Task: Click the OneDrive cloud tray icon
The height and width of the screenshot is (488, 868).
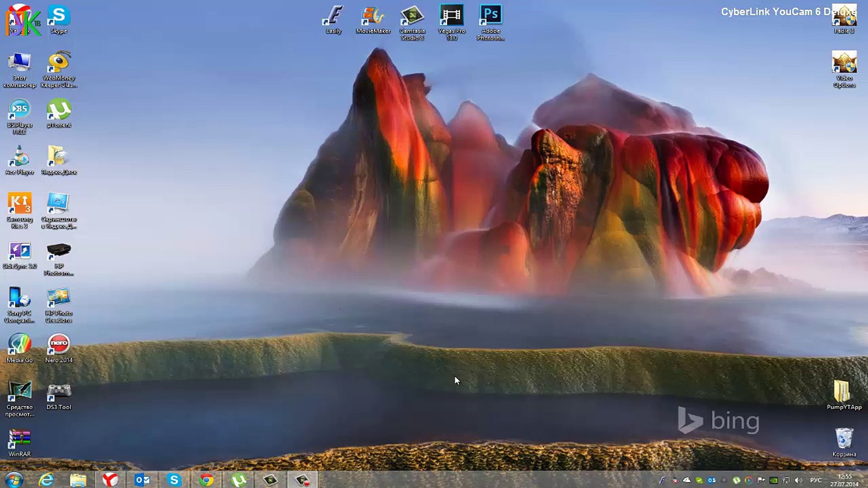Action: [x=687, y=480]
